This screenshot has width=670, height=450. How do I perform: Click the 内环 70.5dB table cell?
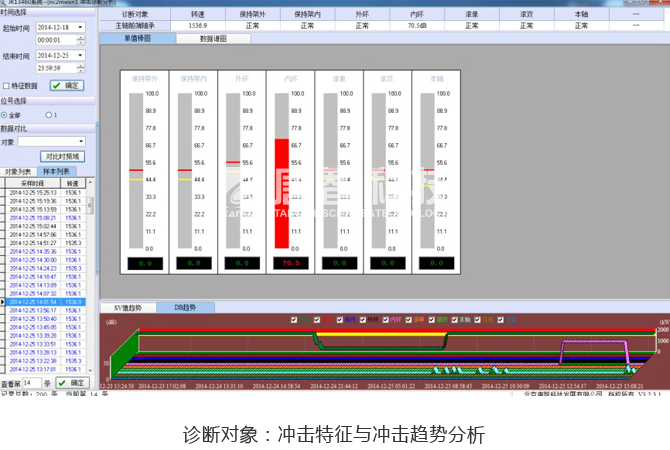(x=417, y=26)
